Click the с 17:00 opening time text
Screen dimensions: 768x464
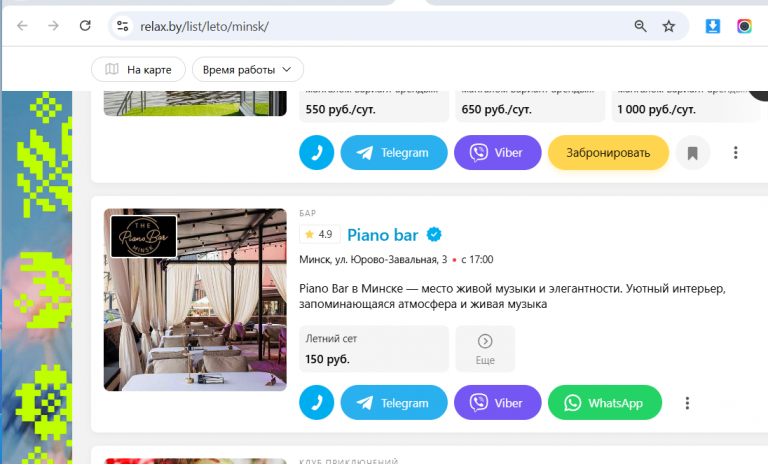coord(477,260)
